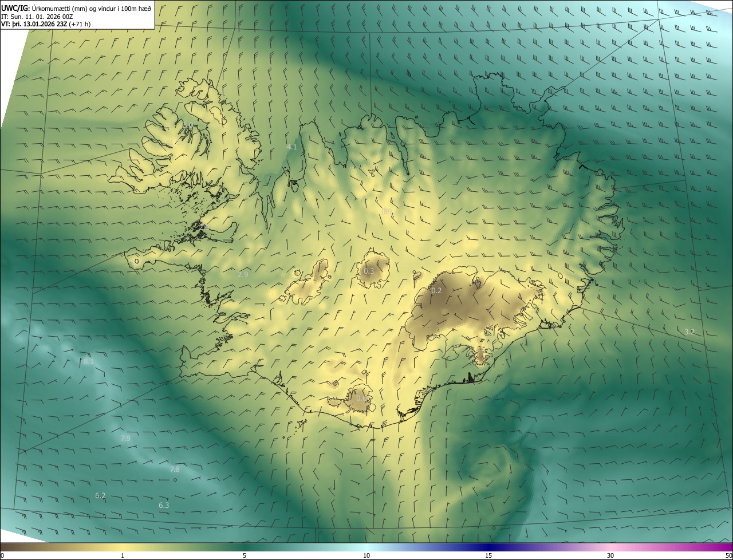Click the 3.0 value on the Westfjords peninsula
The height and width of the screenshot is (560, 733).
pos(188,125)
